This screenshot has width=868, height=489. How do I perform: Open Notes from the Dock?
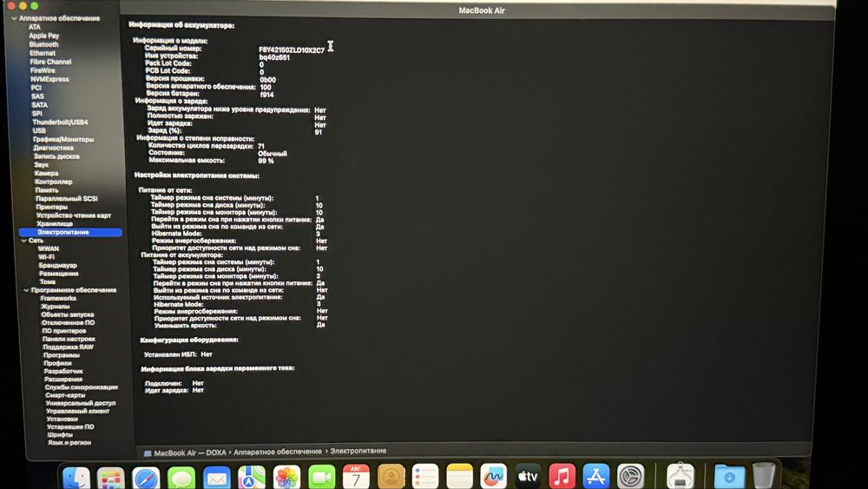click(x=459, y=476)
